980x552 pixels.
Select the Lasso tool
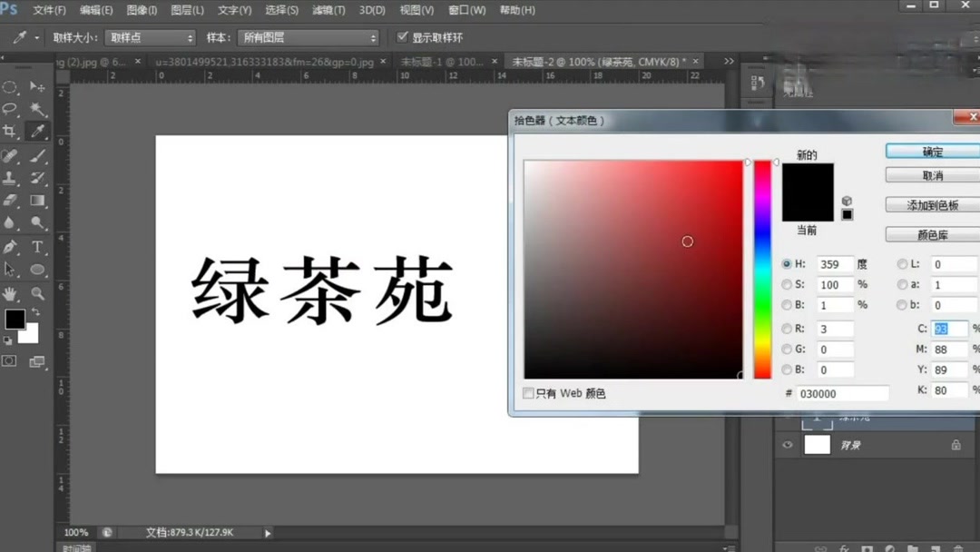tap(10, 108)
